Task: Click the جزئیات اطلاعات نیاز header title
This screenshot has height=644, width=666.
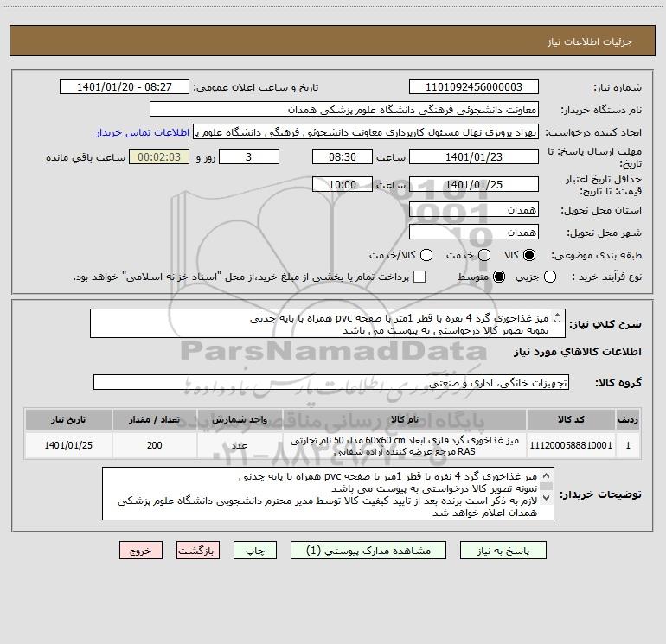Action: coord(589,41)
